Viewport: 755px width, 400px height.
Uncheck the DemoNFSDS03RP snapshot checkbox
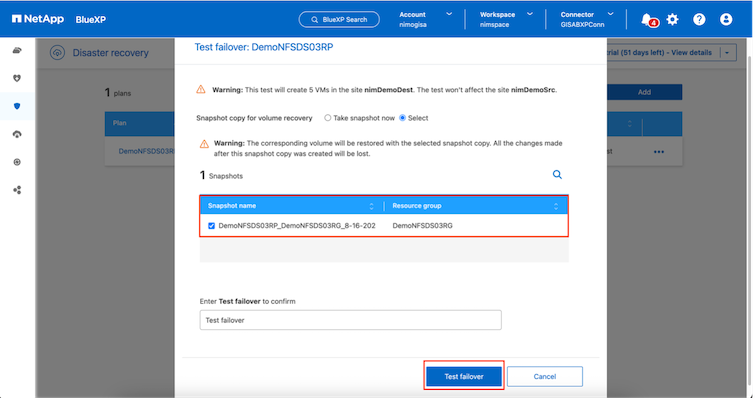211,226
